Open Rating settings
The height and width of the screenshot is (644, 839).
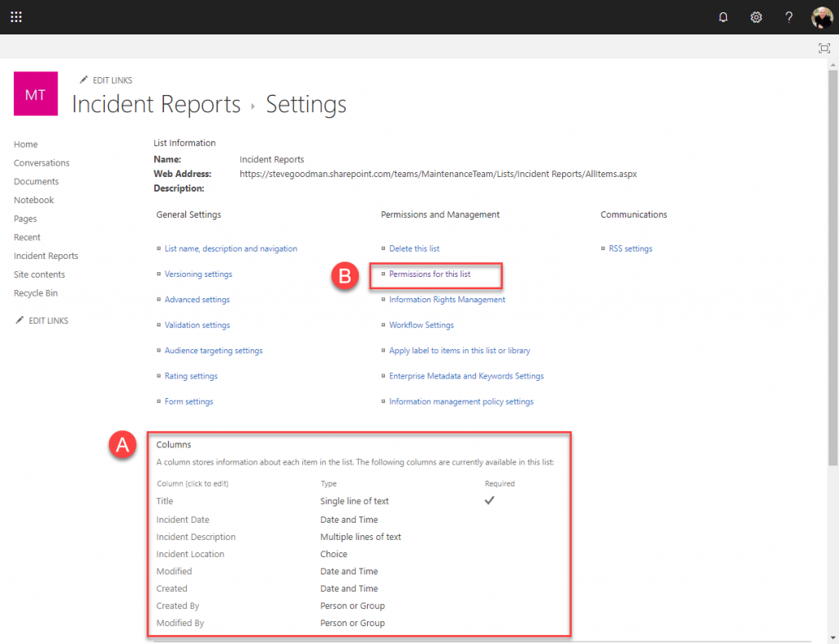tap(191, 376)
